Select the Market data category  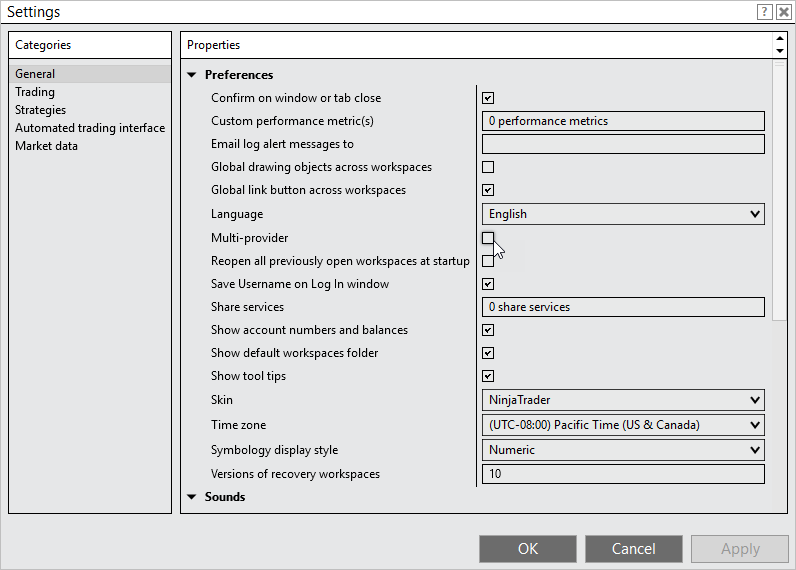[x=46, y=146]
